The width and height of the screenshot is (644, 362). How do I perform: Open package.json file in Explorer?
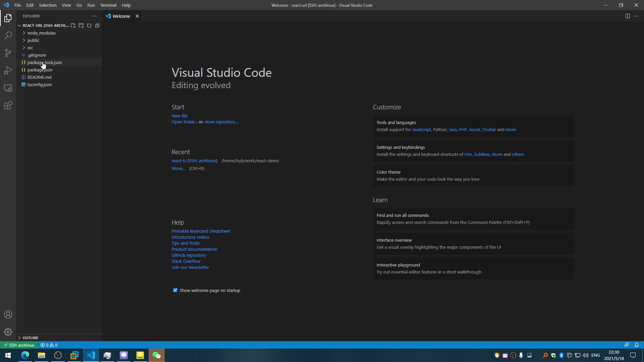click(40, 70)
